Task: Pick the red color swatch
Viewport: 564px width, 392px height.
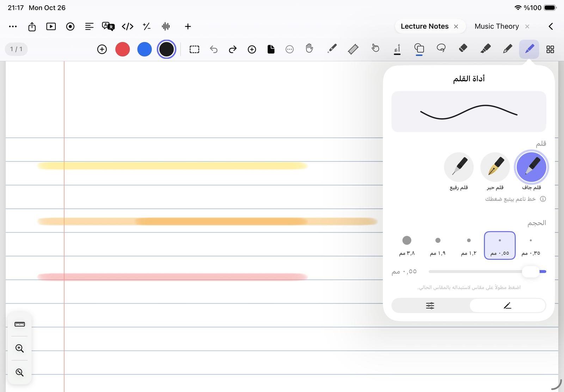Action: point(123,49)
